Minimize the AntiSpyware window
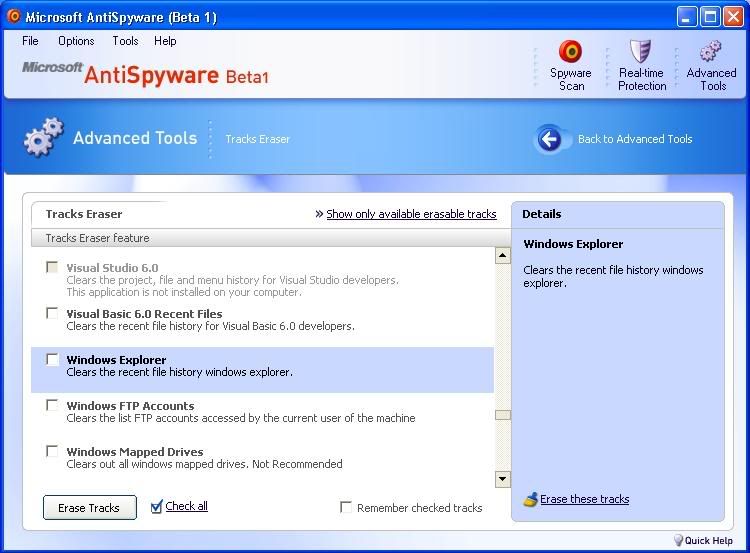Image resolution: width=750 pixels, height=553 pixels. tap(687, 17)
